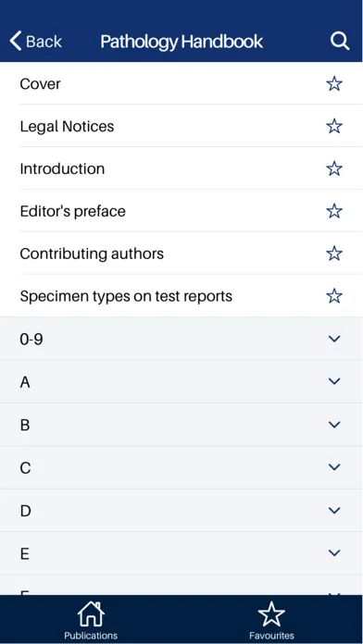Open the search magnifier icon
Viewport: 363px width, 644px height.
340,42
